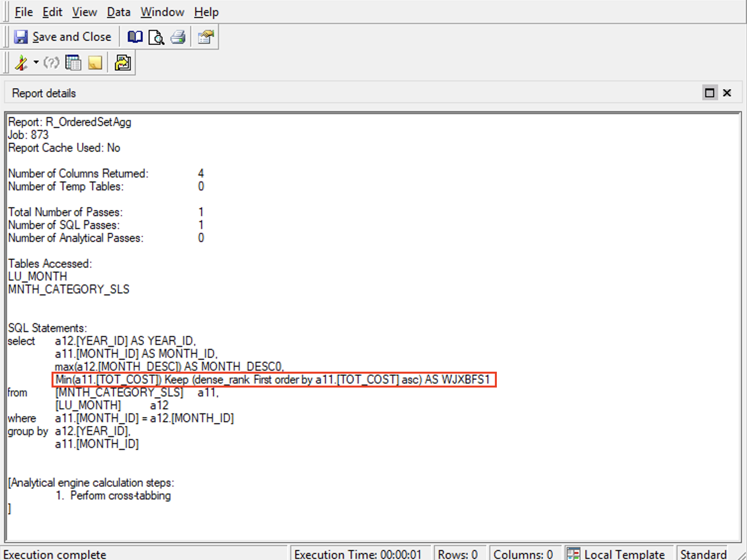Open the grid report details icon
747x560 pixels.
point(73,62)
